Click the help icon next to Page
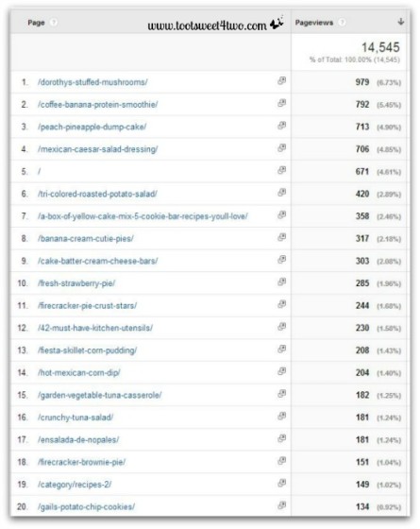Viewport: 420px width, 529px height. 54,23
